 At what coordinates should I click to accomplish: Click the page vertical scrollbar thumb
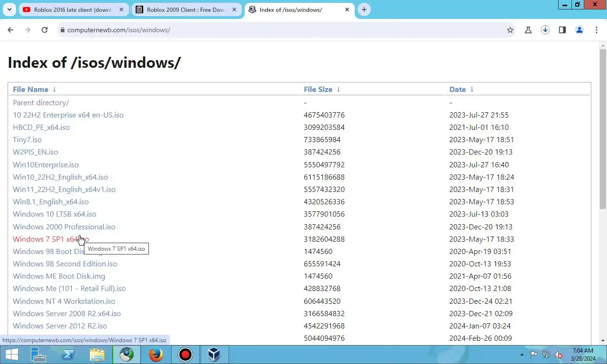(x=603, y=129)
